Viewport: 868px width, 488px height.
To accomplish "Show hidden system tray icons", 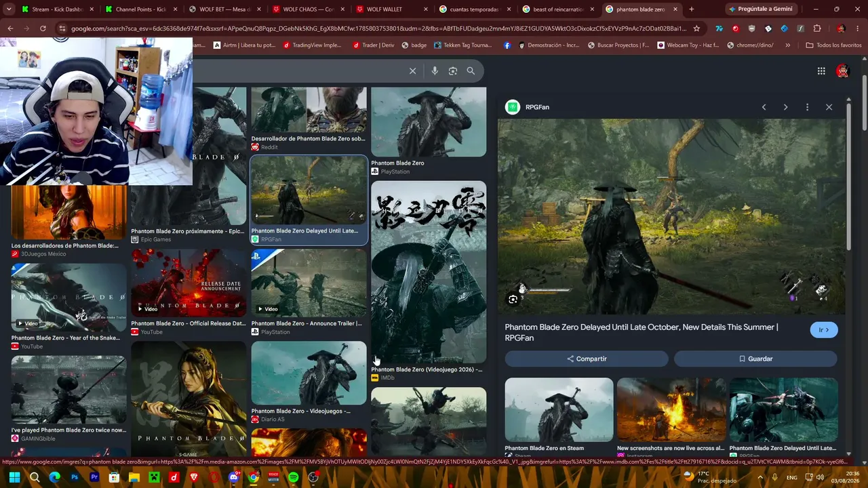I will 760,477.
